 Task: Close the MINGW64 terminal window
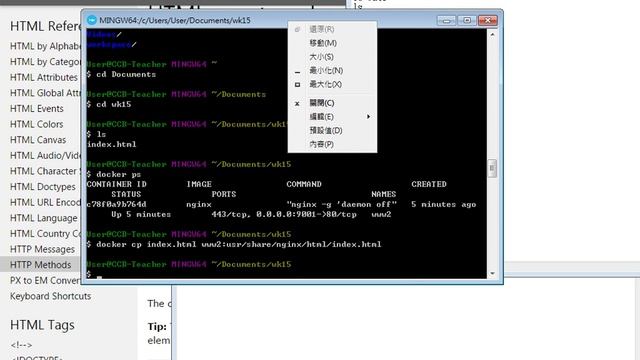click(487, 20)
